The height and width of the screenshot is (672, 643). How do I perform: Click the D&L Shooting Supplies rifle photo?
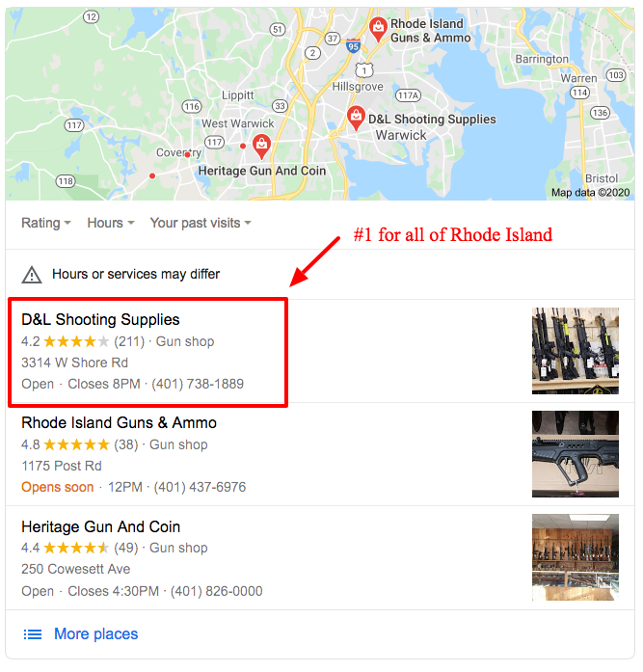(x=575, y=351)
